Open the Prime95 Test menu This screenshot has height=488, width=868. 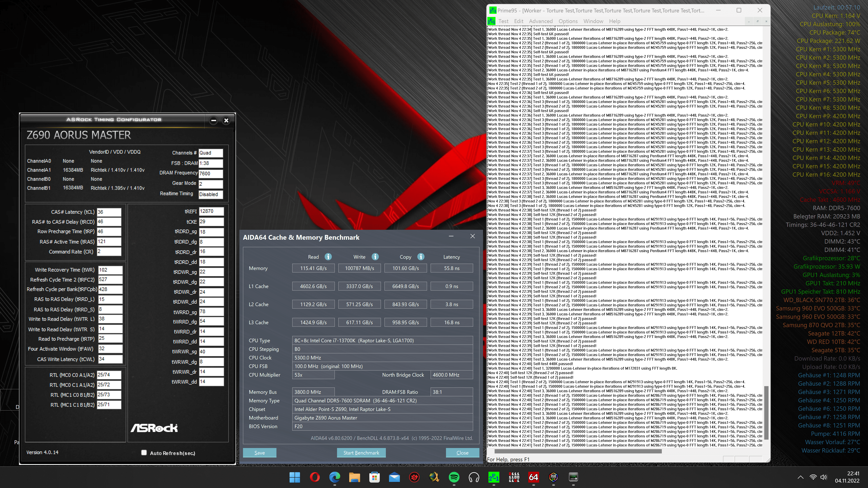click(503, 21)
